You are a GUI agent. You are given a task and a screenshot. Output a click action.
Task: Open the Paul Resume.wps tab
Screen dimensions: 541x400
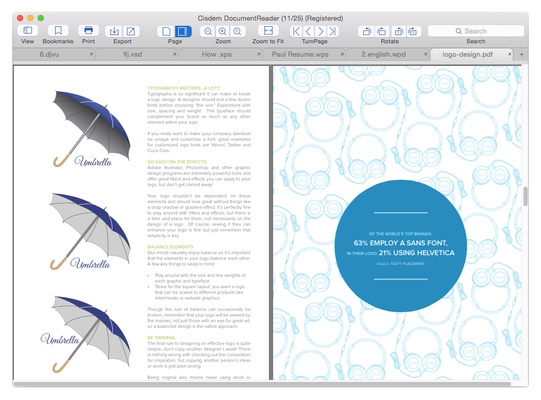[300, 54]
